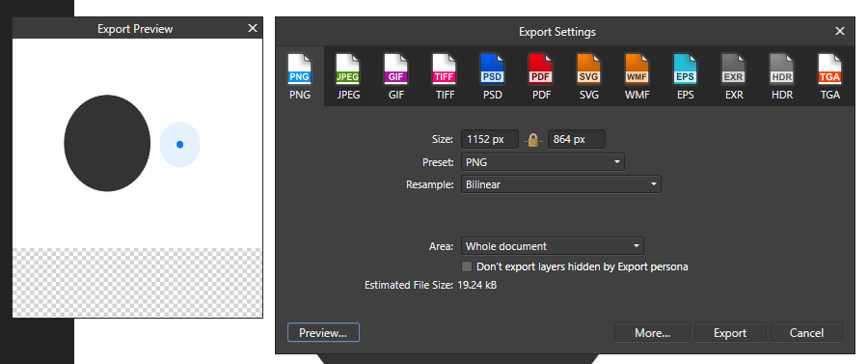Close the Export Preview window
Screen dimensions: 868x364
click(253, 28)
